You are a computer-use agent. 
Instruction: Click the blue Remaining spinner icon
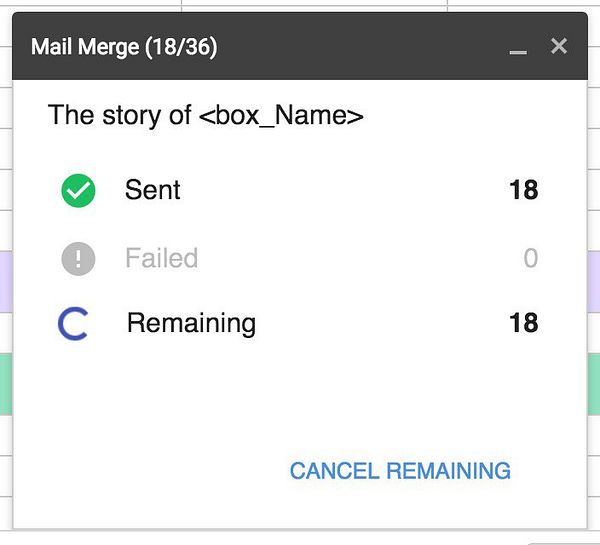coord(74,324)
